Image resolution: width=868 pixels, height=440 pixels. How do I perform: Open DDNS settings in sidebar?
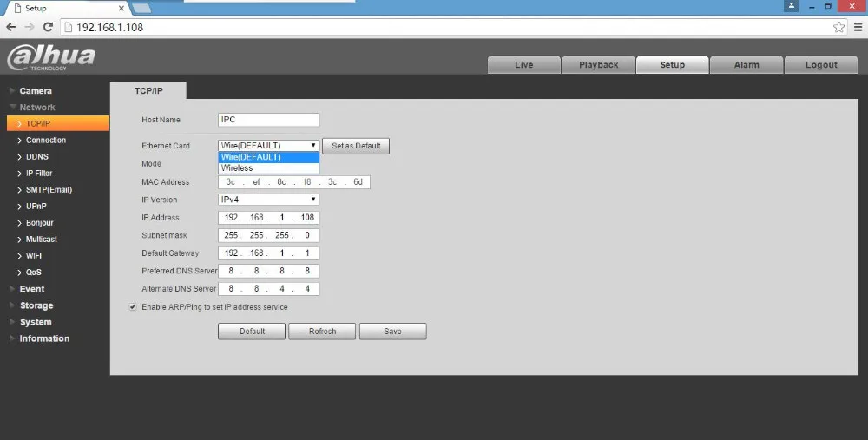pyautogui.click(x=37, y=156)
